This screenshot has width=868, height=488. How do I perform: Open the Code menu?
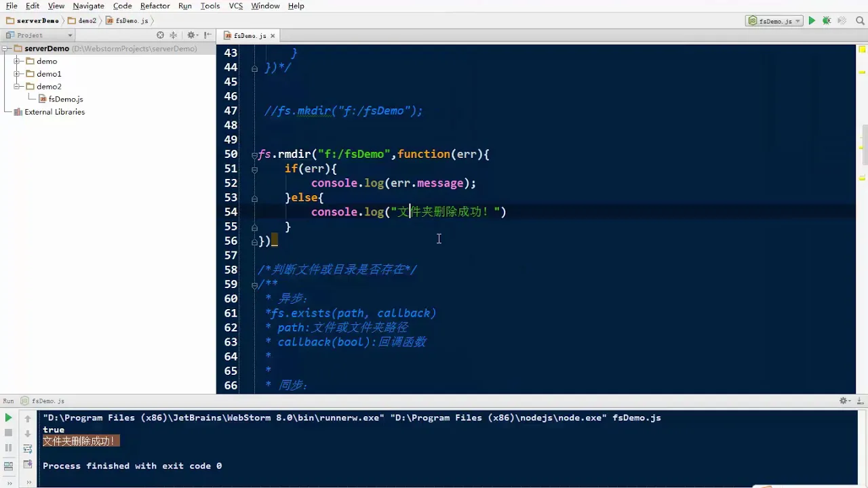(122, 5)
